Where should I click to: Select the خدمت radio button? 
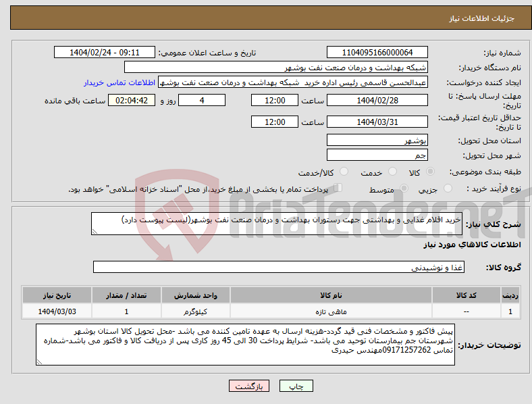point(392,172)
